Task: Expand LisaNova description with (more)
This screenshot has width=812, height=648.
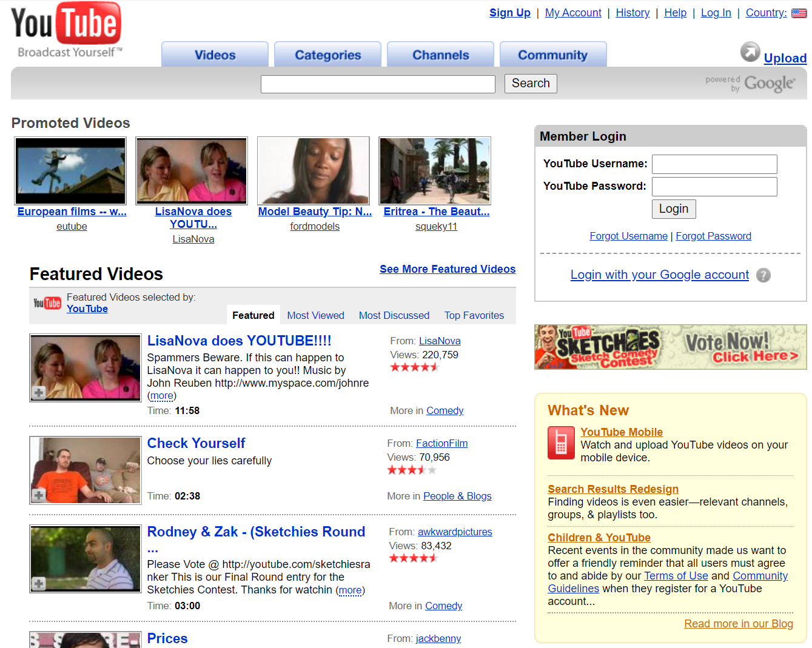Action: tap(162, 396)
